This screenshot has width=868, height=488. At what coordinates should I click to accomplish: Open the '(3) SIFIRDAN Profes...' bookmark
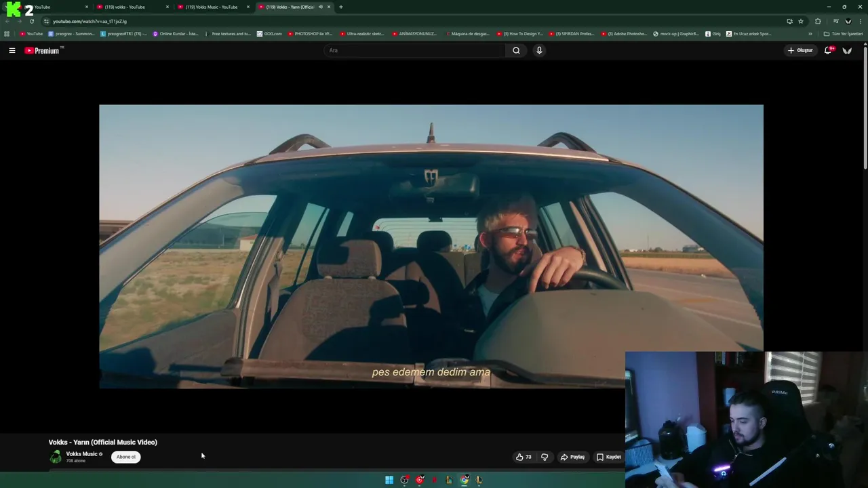[572, 34]
